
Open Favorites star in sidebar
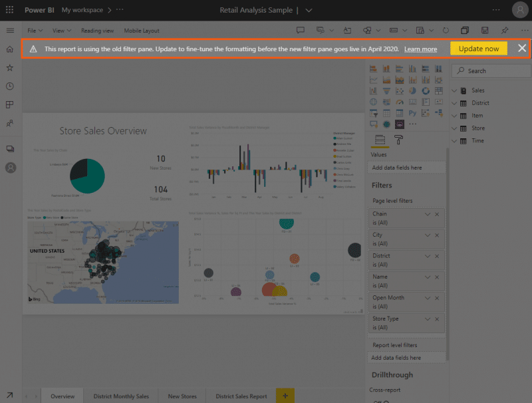coord(10,68)
